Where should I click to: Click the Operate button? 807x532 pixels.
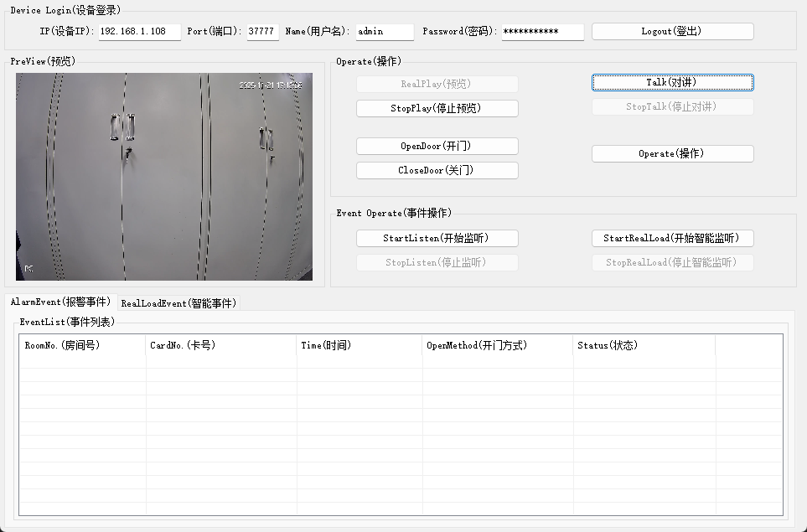(x=672, y=154)
